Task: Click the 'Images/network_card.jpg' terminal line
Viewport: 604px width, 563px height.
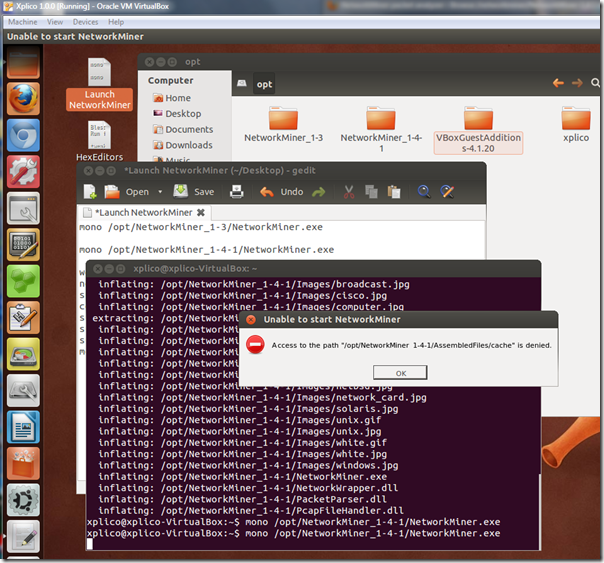Action: point(262,397)
